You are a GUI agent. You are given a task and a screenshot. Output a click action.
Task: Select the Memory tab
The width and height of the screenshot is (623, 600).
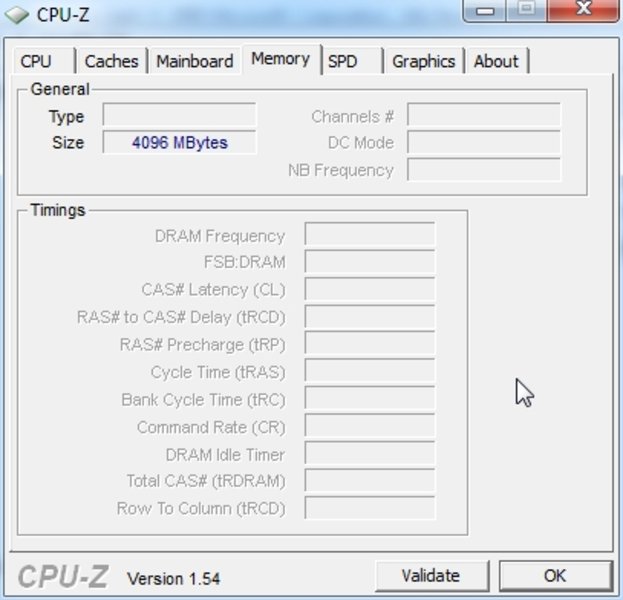pyautogui.click(x=281, y=59)
